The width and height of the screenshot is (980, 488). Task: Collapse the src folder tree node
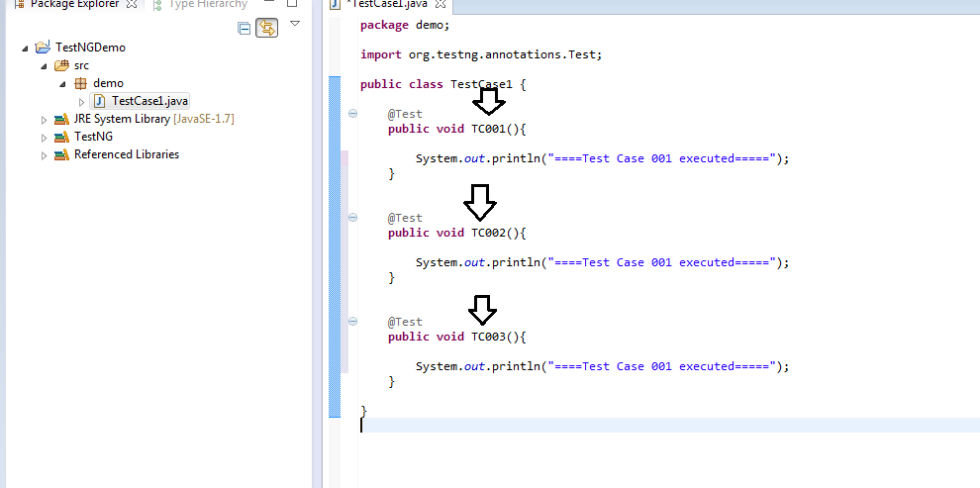tap(44, 65)
